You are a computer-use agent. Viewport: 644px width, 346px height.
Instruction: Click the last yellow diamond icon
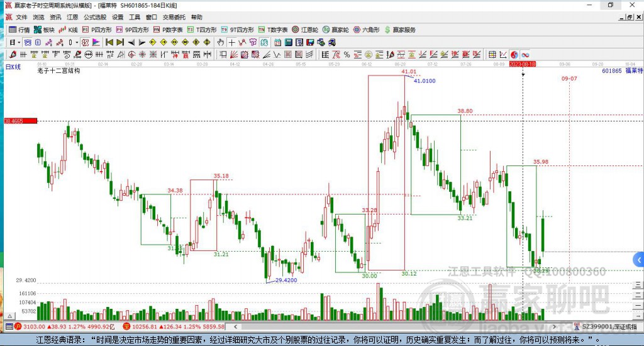click(x=206, y=42)
